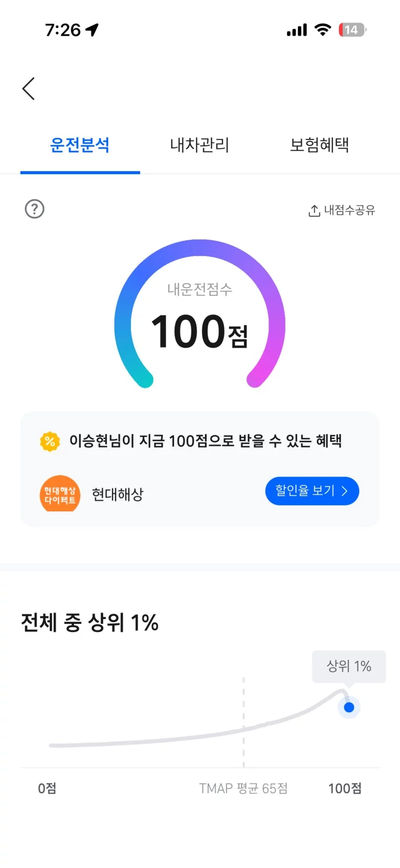Tap the 상위 1% tooltip bubble
This screenshot has width=400, height=868.
(x=349, y=667)
